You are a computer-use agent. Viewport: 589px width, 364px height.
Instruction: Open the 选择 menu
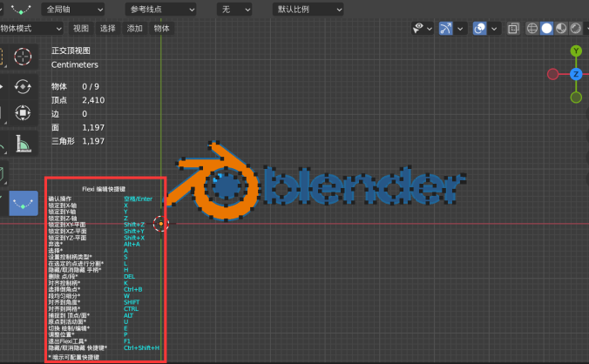108,29
